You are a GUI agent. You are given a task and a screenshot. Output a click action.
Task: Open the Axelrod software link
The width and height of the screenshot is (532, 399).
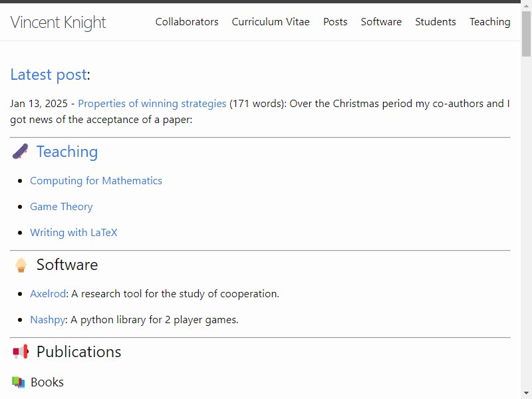click(48, 293)
